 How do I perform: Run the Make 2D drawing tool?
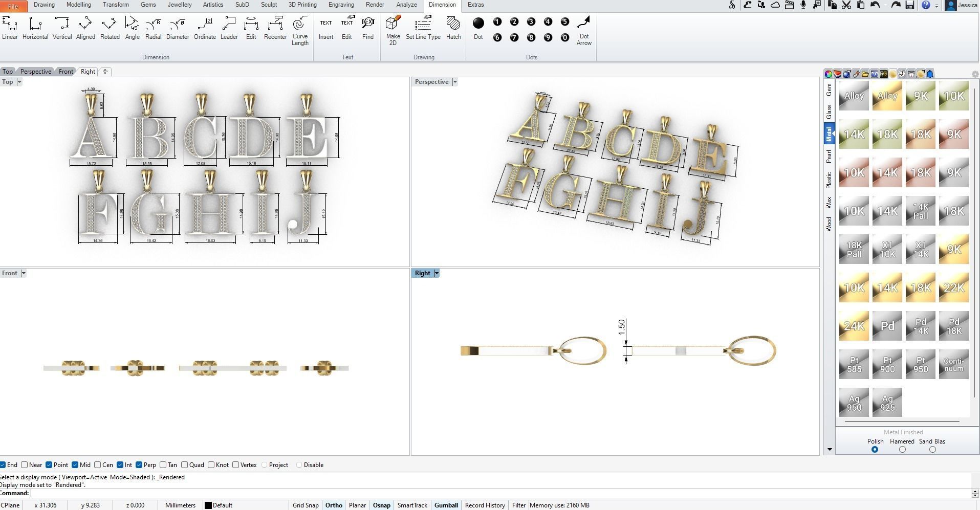[393, 31]
